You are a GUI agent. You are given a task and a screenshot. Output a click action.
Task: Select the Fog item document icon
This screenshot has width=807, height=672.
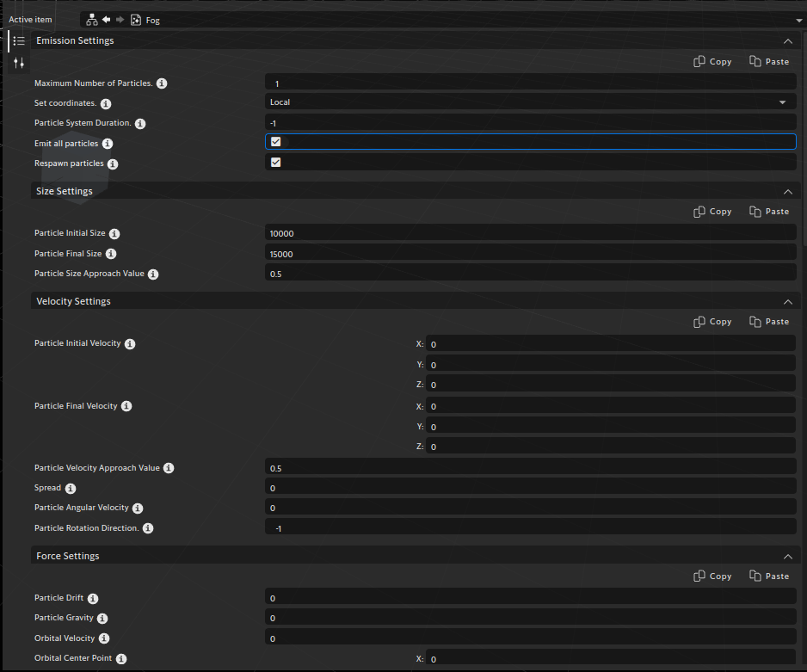[136, 19]
